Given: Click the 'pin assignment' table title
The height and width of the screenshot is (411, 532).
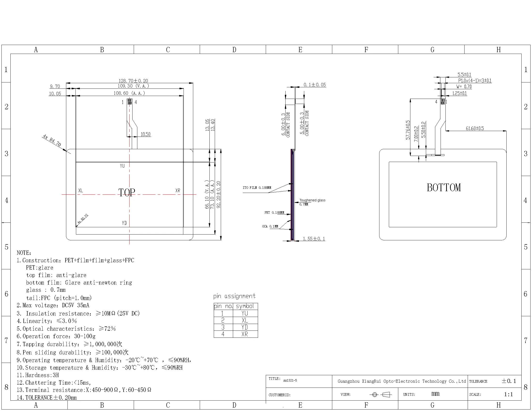Looking at the screenshot, I should (234, 296).
